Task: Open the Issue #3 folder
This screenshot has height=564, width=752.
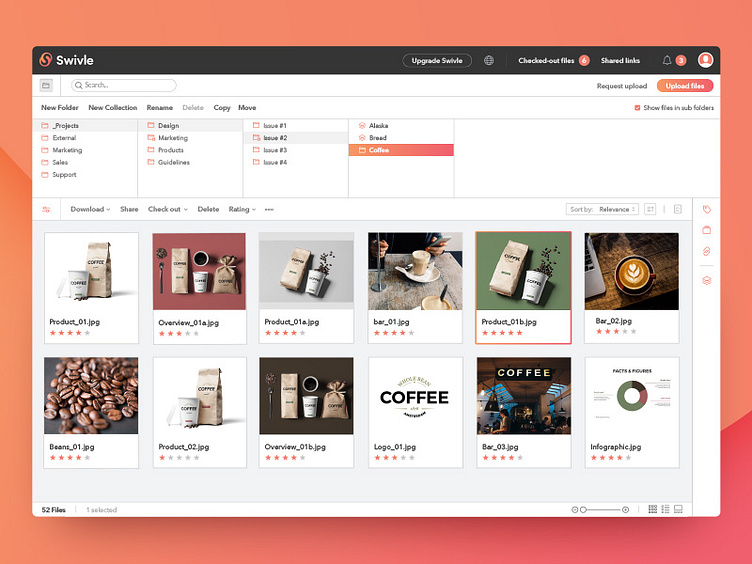Action: coord(296,150)
